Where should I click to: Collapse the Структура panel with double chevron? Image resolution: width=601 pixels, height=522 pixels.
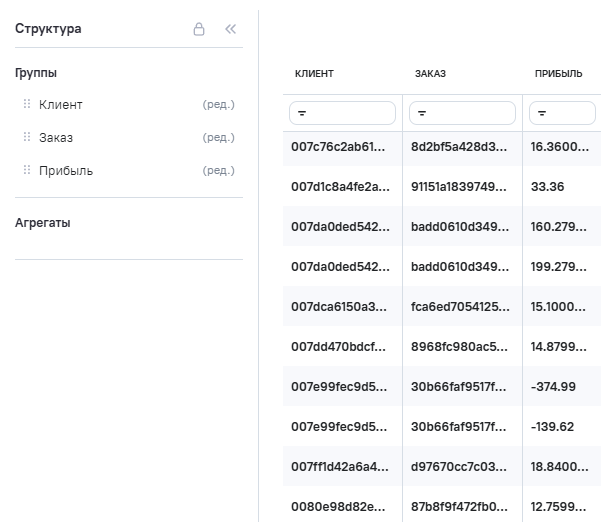click(x=231, y=29)
